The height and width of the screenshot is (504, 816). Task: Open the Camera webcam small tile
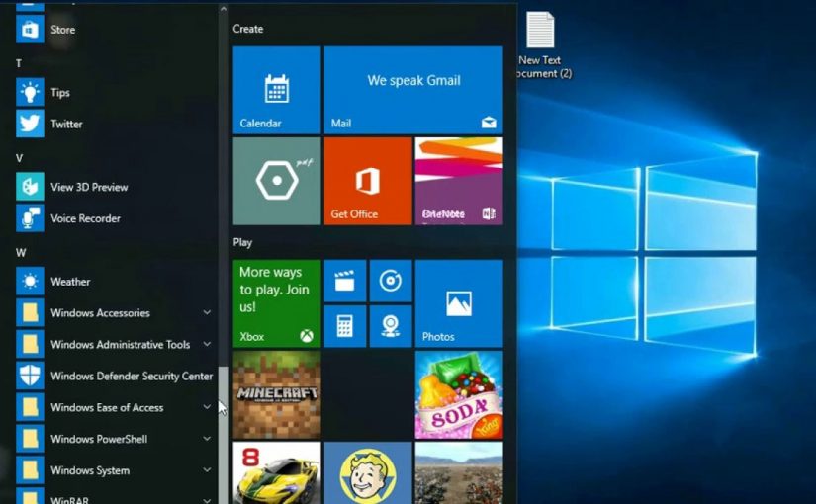tap(391, 326)
